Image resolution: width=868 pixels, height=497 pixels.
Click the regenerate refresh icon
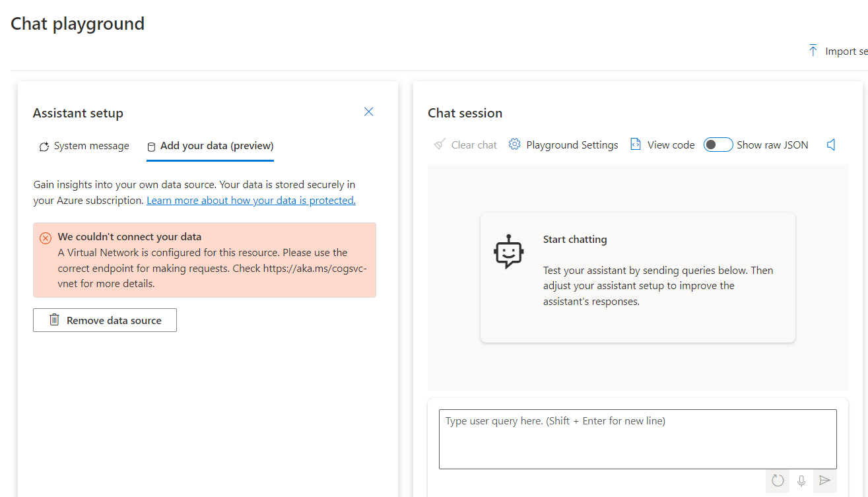[778, 481]
